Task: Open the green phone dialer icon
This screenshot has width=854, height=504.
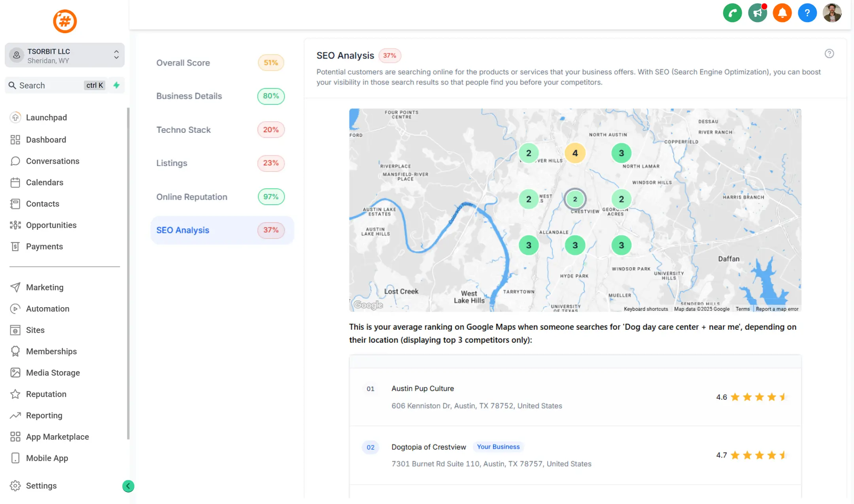Action: point(732,13)
